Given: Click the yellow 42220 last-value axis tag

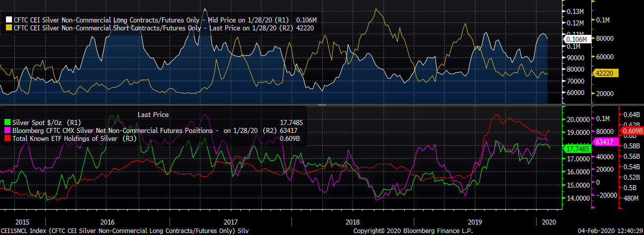Looking at the screenshot, I should click(x=605, y=73).
